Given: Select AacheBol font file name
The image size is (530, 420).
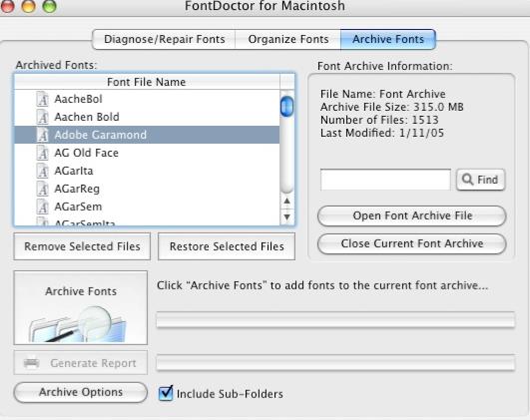Looking at the screenshot, I should click(x=147, y=99).
